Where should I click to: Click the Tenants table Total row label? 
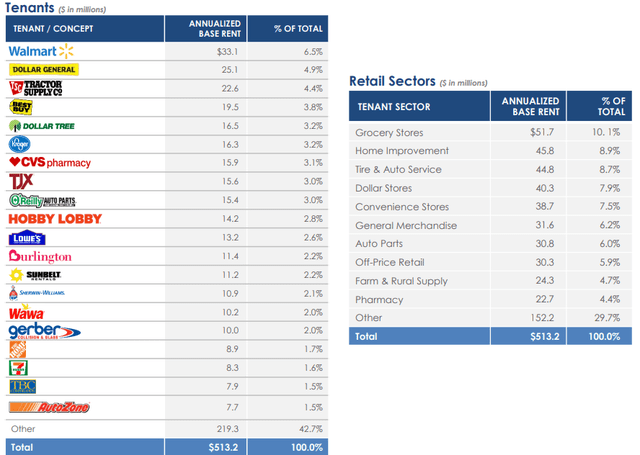20,447
